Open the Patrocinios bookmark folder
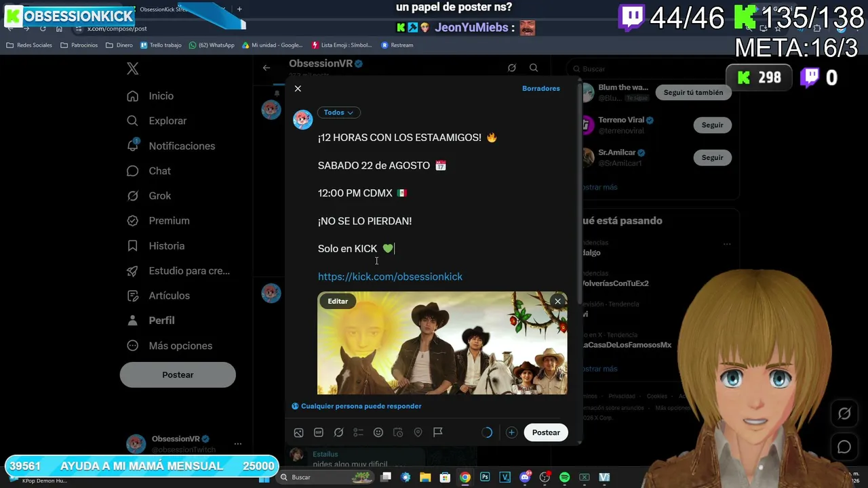 click(x=79, y=45)
